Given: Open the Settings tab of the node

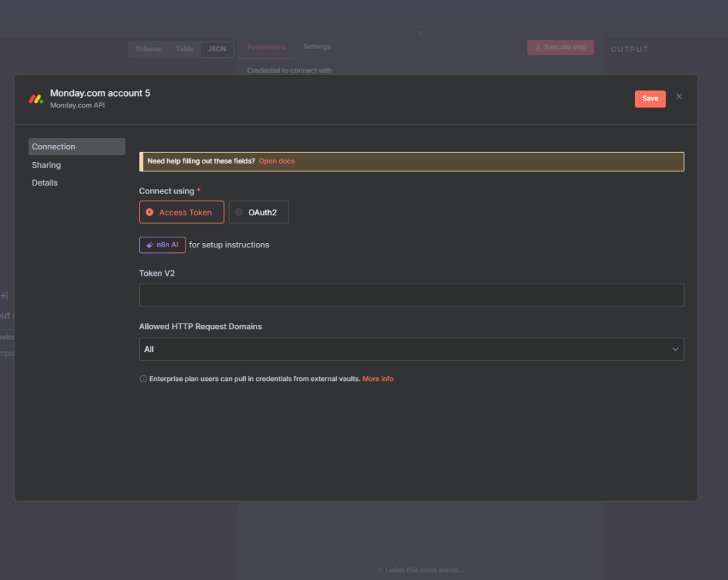Looking at the screenshot, I should coord(316,47).
